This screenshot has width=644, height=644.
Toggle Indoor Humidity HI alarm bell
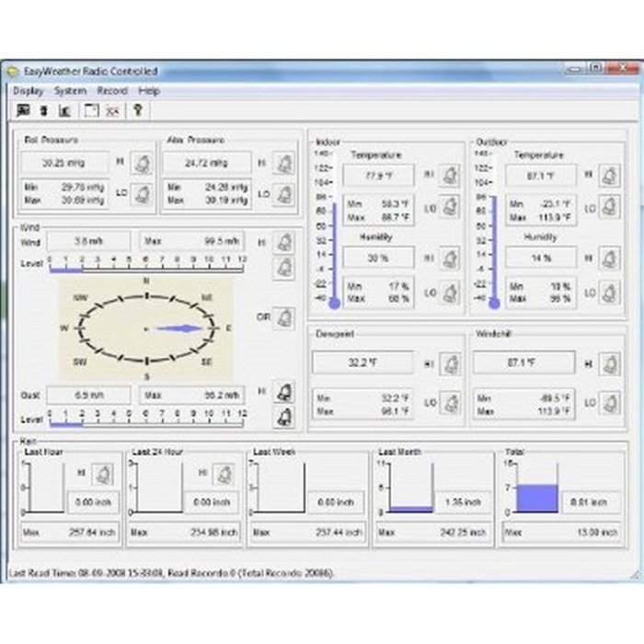449,259
